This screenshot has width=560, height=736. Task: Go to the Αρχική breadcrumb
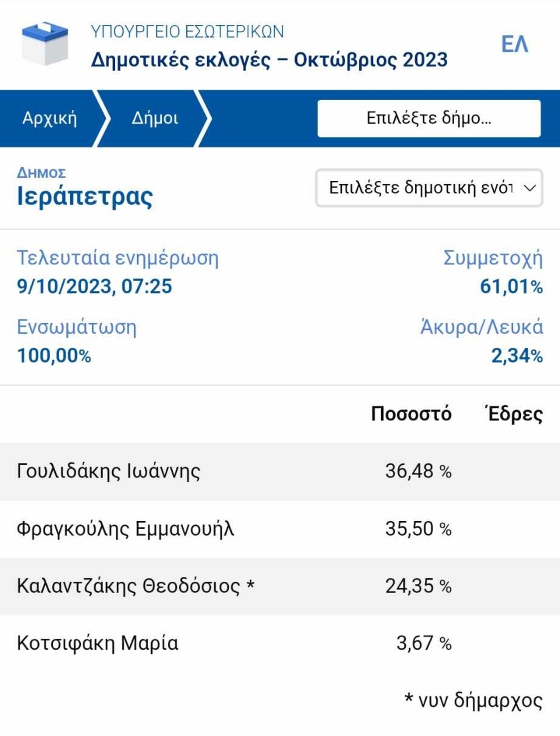pyautogui.click(x=49, y=118)
